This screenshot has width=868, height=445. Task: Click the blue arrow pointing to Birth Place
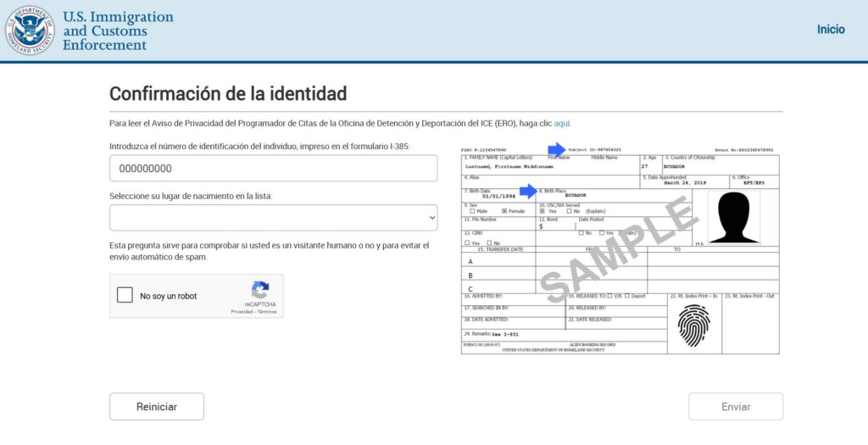(528, 192)
